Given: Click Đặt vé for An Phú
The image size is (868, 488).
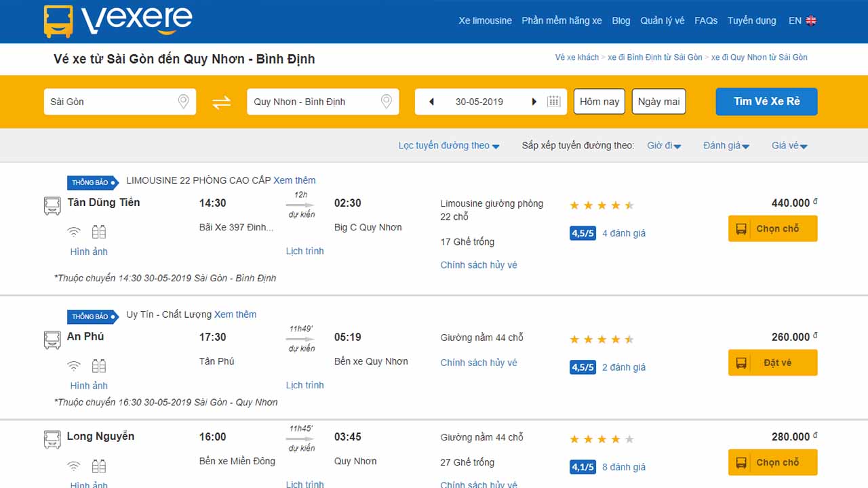Looking at the screenshot, I should (x=772, y=363).
